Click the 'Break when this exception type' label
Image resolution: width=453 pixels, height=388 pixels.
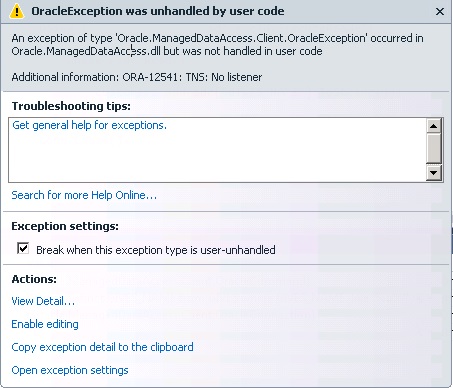[156, 250]
